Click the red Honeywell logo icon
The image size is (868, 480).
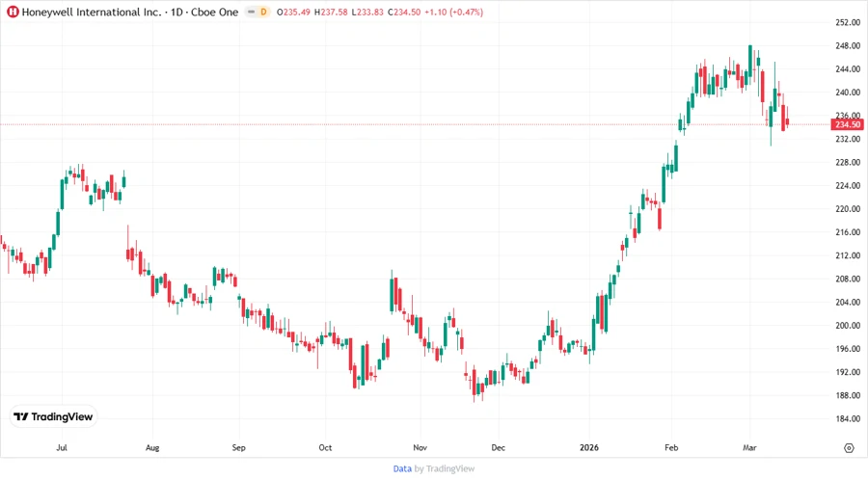tap(13, 12)
